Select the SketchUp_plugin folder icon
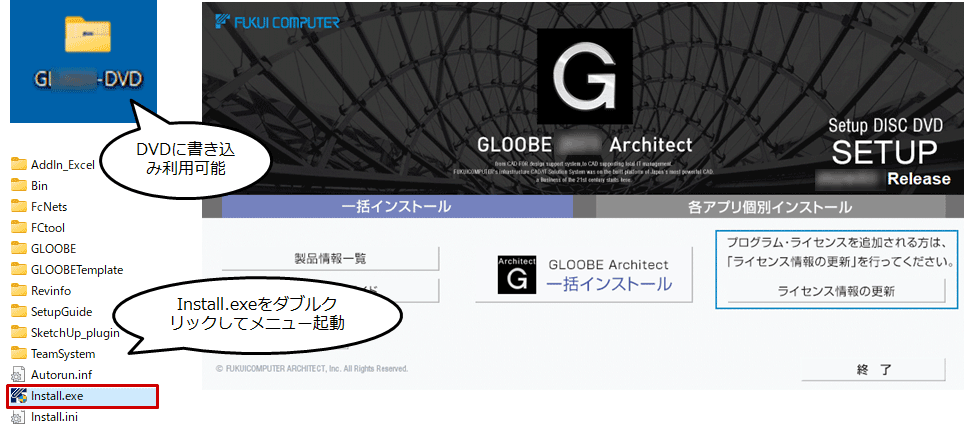This screenshot has height=432, width=964. coord(20,332)
